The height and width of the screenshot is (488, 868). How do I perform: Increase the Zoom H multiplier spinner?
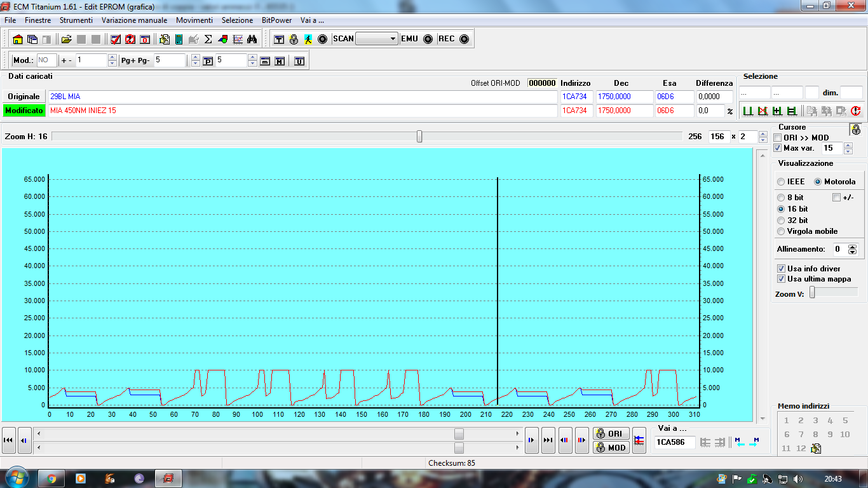[x=763, y=133]
